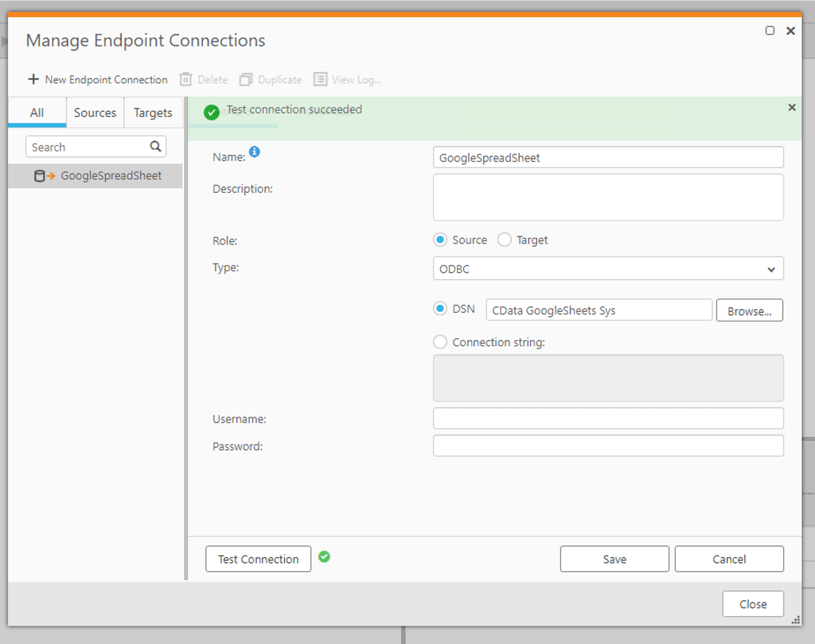Switch to the Targets tab

coord(153,113)
